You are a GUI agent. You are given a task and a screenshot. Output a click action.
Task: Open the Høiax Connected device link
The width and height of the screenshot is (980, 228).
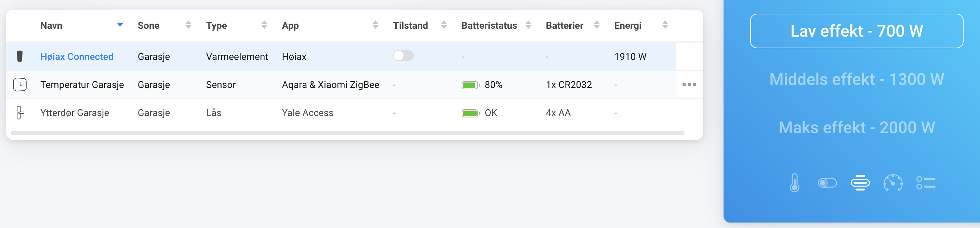point(77,57)
